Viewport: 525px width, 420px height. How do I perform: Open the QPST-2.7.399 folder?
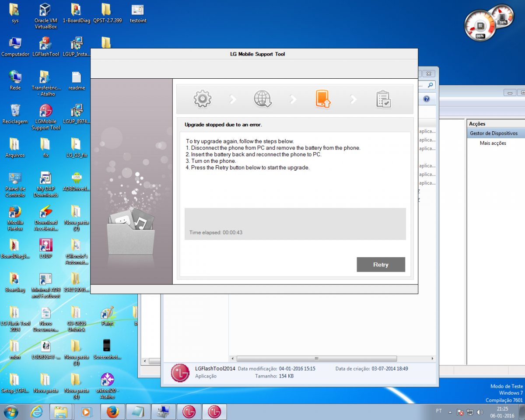point(107,13)
